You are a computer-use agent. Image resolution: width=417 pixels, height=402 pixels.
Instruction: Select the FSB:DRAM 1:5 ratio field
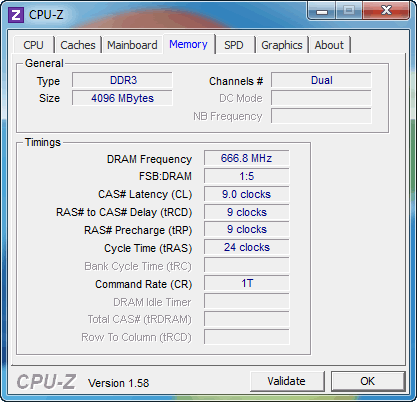(x=247, y=176)
